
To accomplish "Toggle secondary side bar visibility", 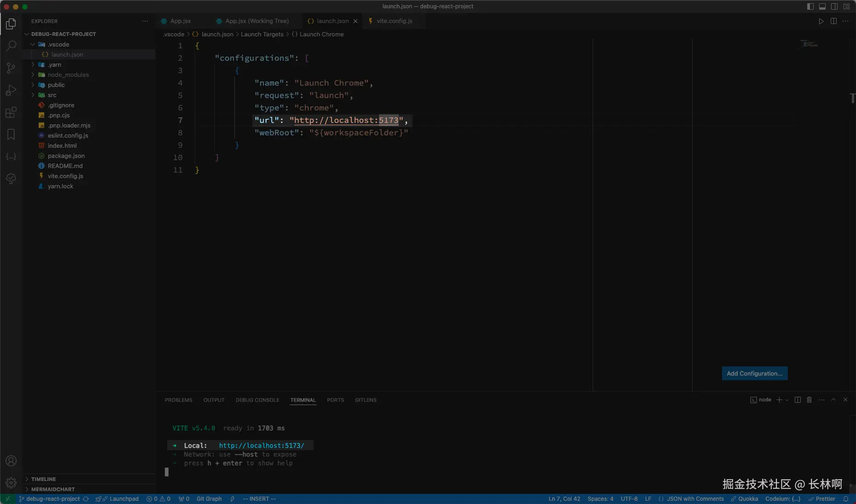I will click(x=834, y=6).
